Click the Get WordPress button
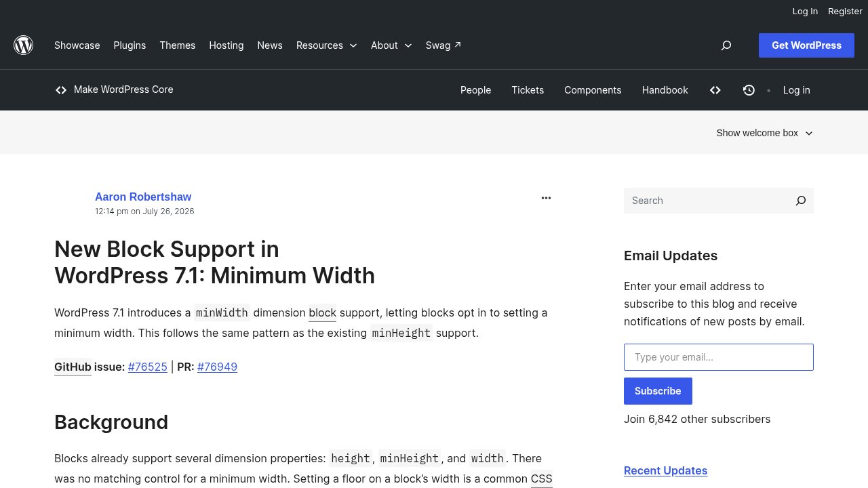Image resolution: width=868 pixels, height=488 pixels. click(x=806, y=45)
